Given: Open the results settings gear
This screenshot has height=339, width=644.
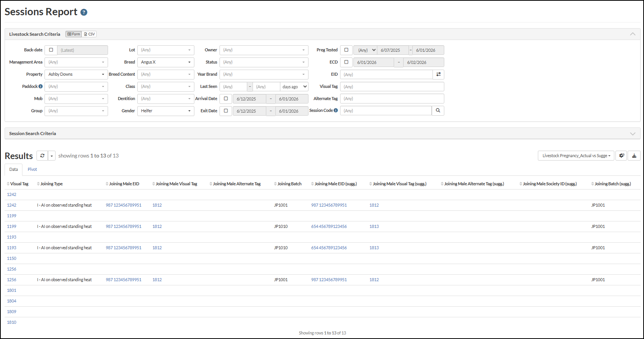Looking at the screenshot, I should (x=621, y=156).
